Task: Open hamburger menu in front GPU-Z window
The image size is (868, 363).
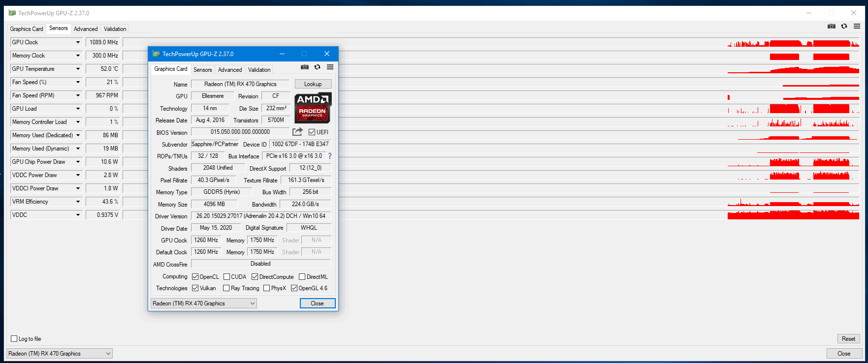Action: tap(330, 67)
